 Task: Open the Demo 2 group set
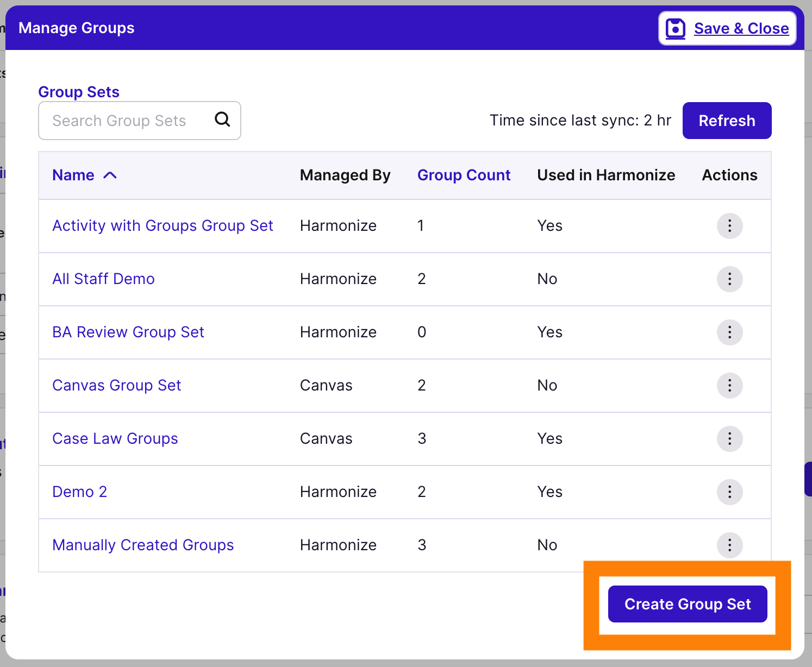pyautogui.click(x=79, y=492)
